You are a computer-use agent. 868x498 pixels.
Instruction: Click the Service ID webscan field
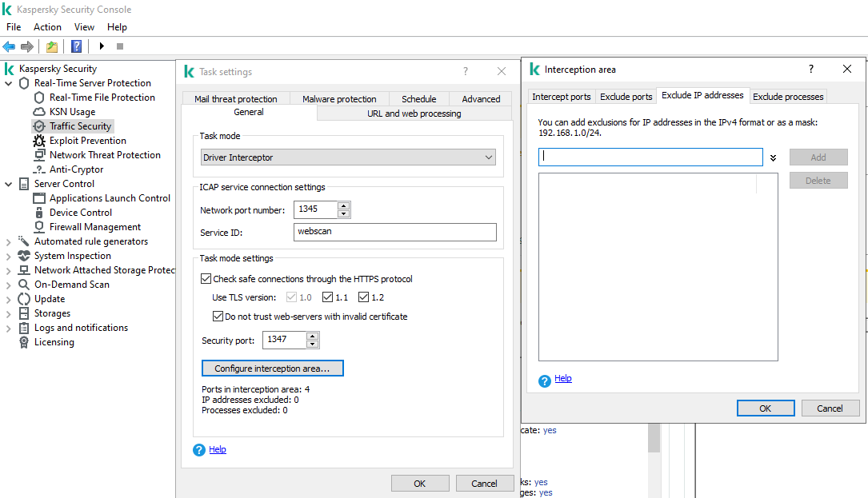pyautogui.click(x=394, y=232)
